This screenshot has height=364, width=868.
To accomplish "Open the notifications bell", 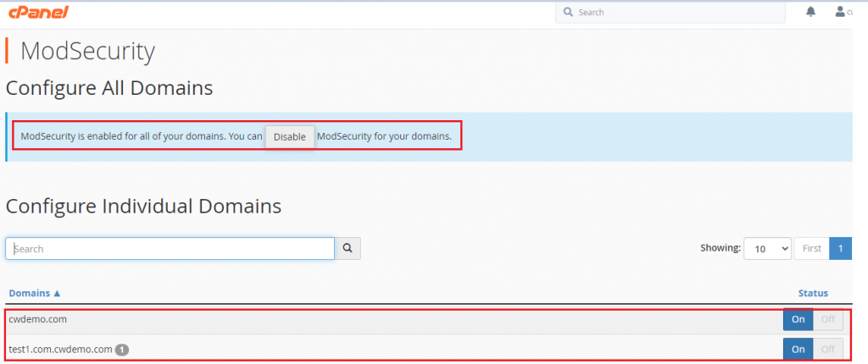I will 810,12.
